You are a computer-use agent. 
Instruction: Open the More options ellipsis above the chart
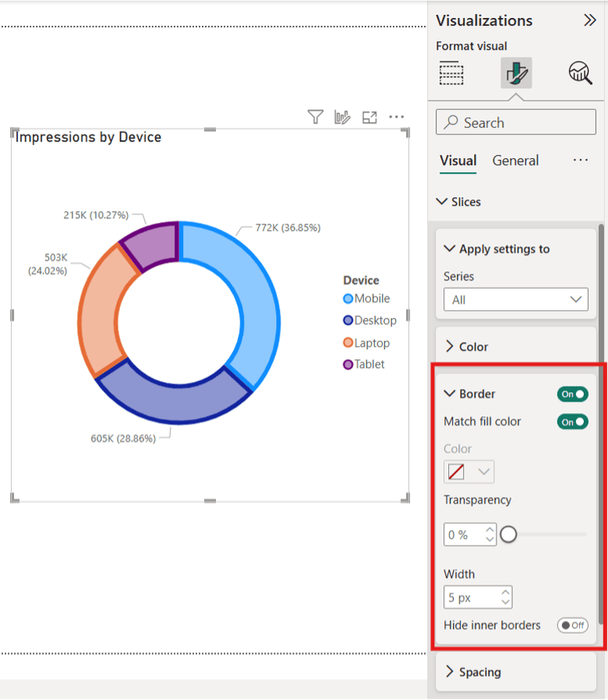[x=397, y=117]
